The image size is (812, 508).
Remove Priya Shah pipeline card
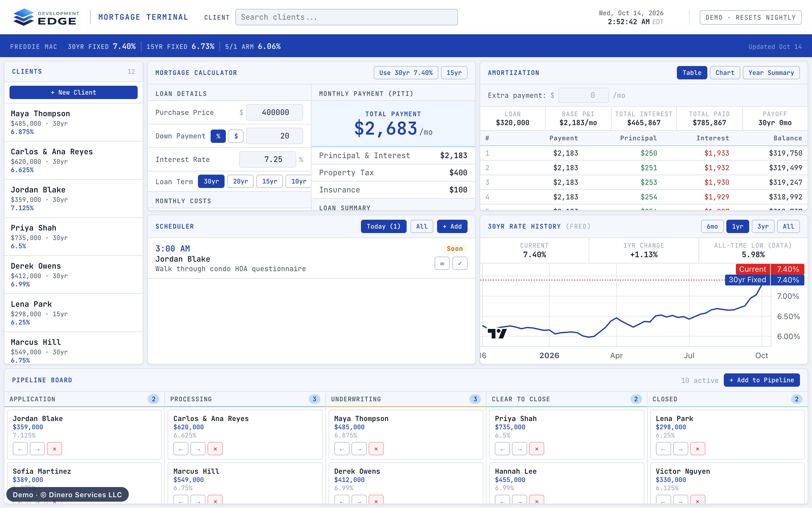click(537, 449)
